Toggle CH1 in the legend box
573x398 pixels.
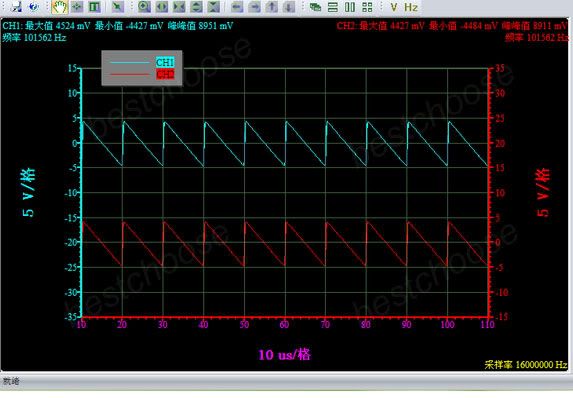pos(165,62)
